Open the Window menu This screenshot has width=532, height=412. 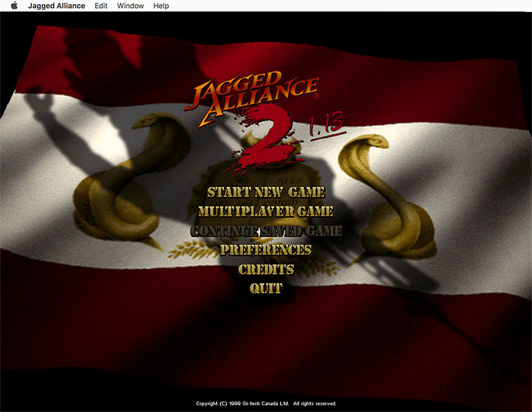(x=130, y=6)
